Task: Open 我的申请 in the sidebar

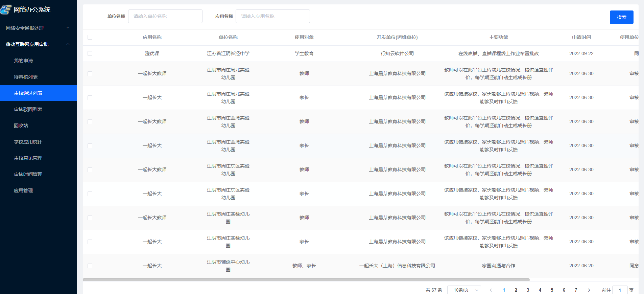Action: (x=23, y=61)
